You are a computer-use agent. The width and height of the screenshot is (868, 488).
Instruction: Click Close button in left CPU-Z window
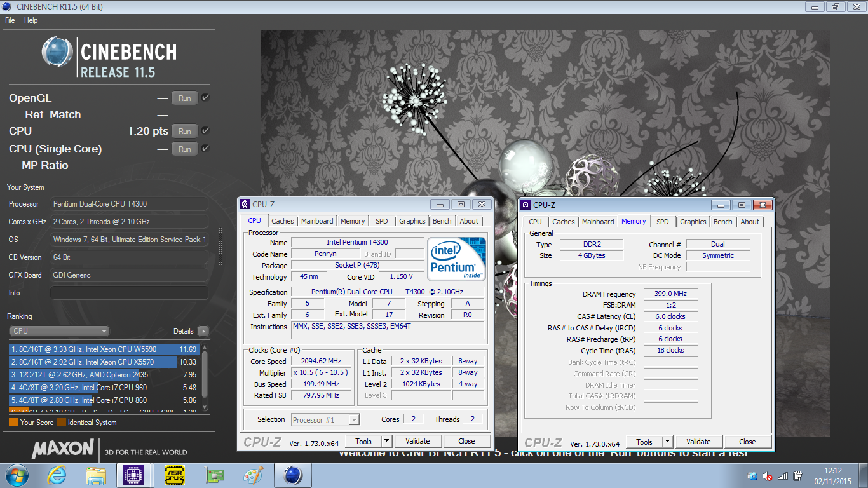point(466,441)
